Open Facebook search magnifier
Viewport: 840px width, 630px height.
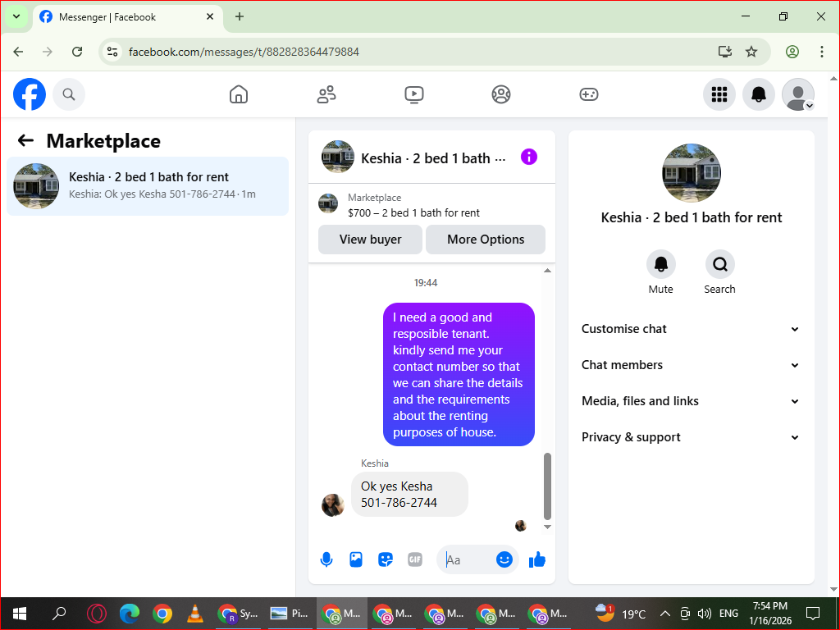coord(69,94)
